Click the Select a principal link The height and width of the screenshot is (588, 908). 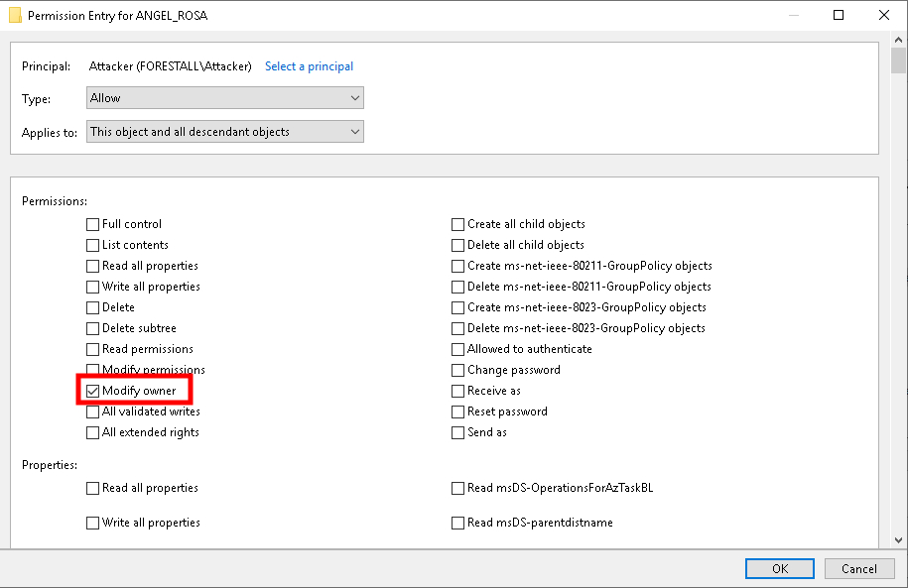[x=309, y=66]
